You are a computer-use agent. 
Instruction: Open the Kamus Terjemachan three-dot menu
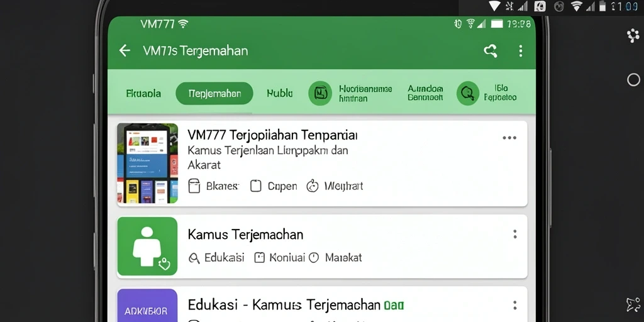click(514, 234)
